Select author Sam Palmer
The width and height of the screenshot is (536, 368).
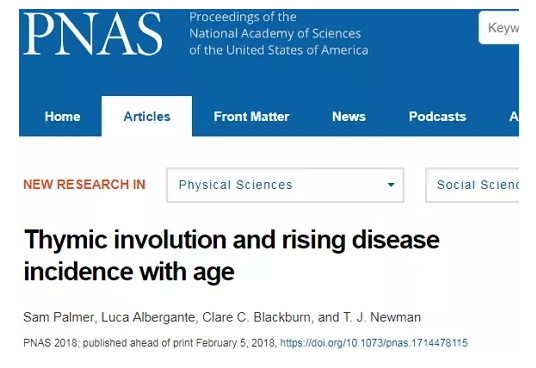click(58, 317)
